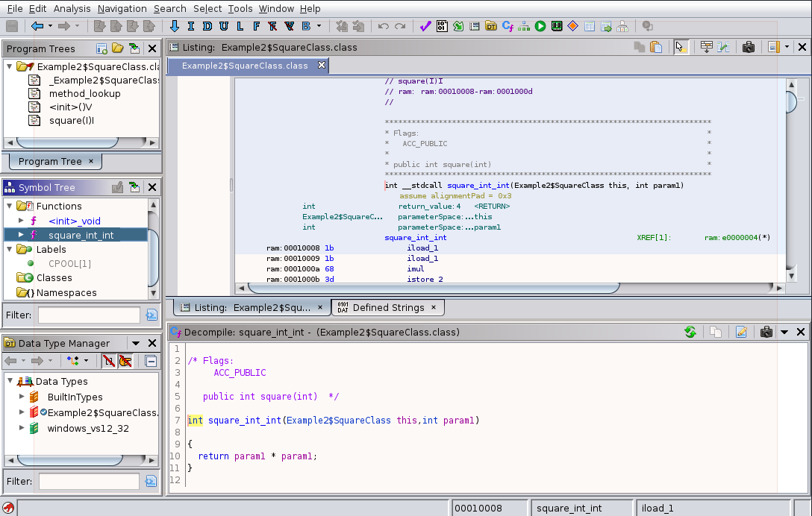The height and width of the screenshot is (516, 812).
Task: Select method_lookup in Program Trees
Action: coord(84,94)
